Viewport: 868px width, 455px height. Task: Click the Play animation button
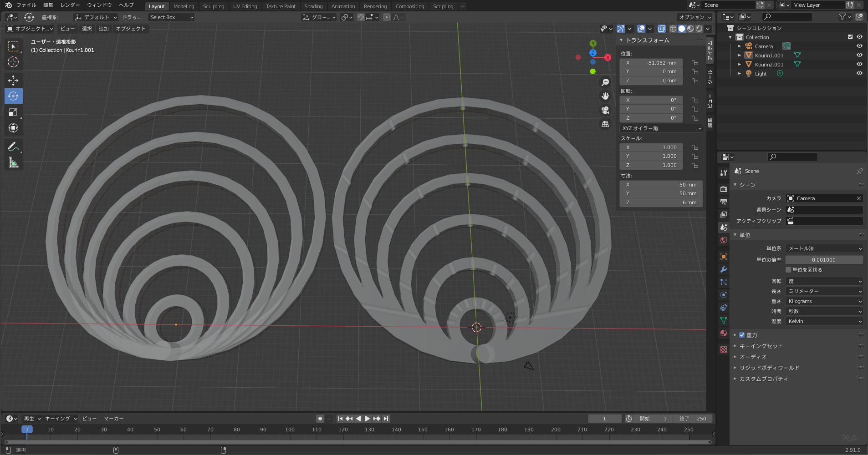tap(368, 419)
